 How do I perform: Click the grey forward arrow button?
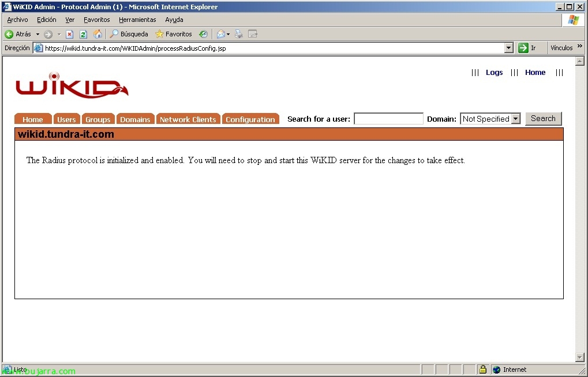(48, 34)
